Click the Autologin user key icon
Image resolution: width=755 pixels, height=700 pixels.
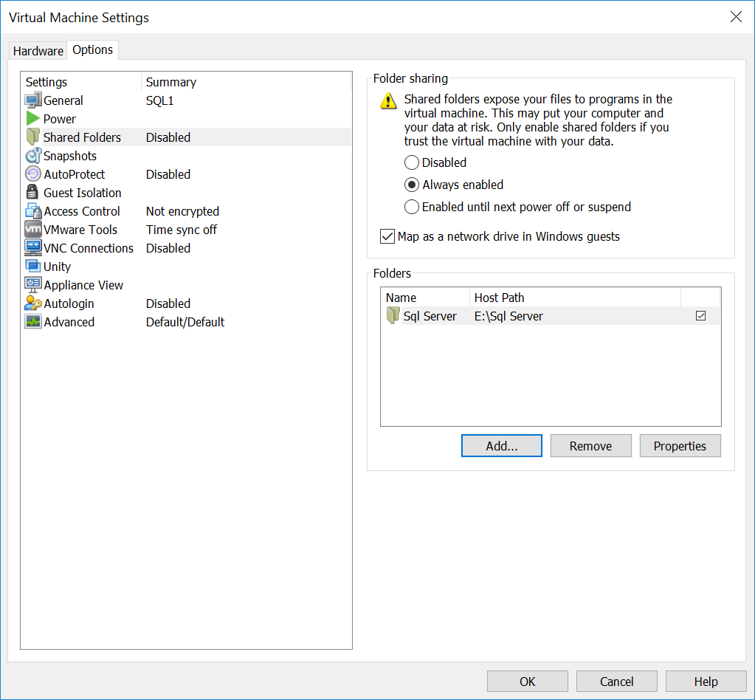[33, 303]
